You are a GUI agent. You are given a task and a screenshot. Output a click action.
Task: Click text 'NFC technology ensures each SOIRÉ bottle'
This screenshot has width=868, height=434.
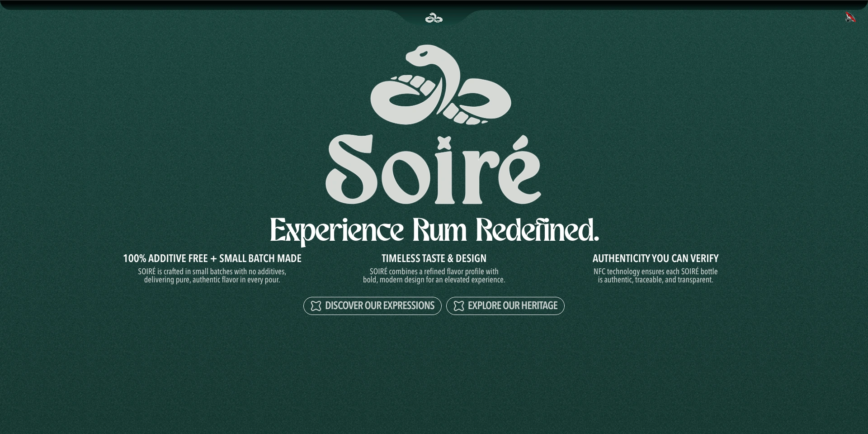pos(655,272)
